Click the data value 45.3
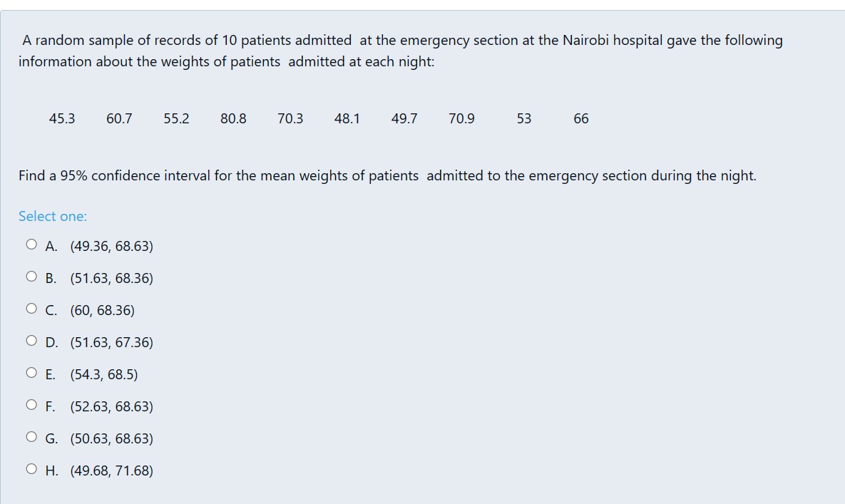845x504 pixels. (62, 118)
